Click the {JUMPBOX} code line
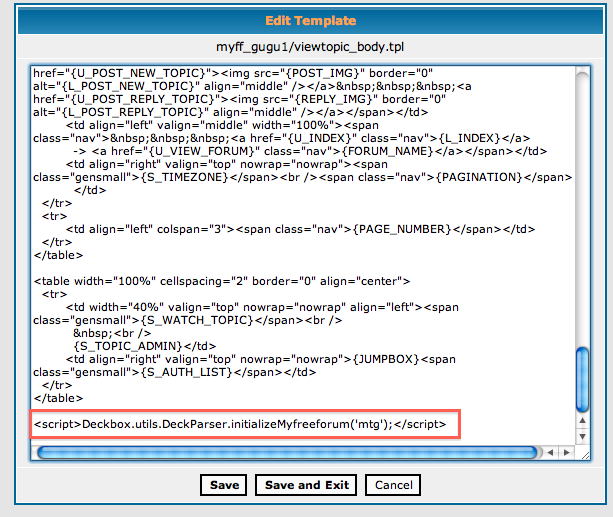The height and width of the screenshot is (517, 613). click(x=261, y=359)
